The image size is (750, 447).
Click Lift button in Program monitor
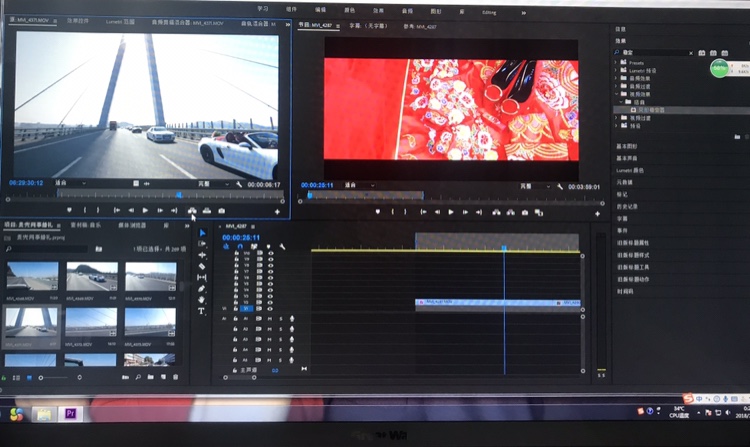click(x=496, y=212)
